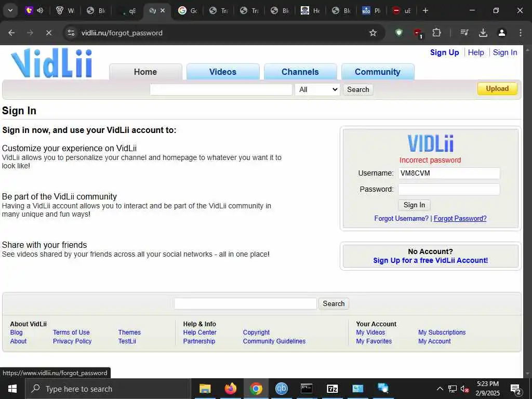Open the Help Center link
532x399 pixels.
(199, 332)
